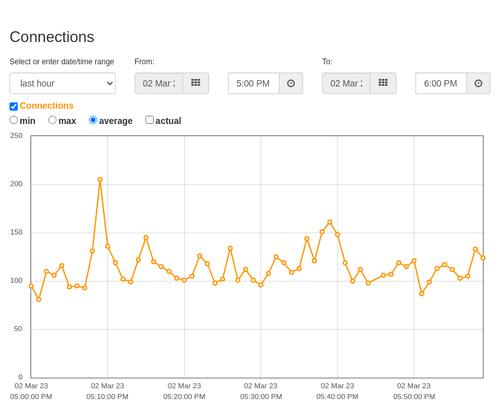This screenshot has height=403, width=500.
Task: Click the last data point on the chart
Action: [x=483, y=258]
